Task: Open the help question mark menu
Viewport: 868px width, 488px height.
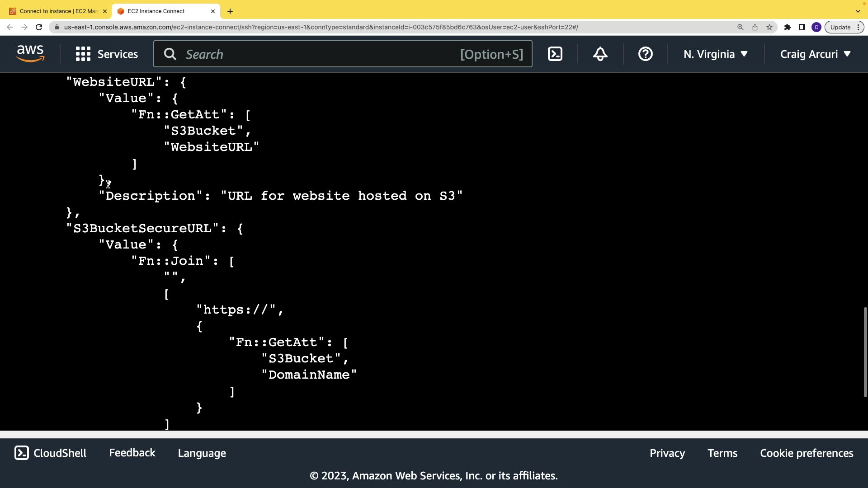Action: pyautogui.click(x=645, y=54)
